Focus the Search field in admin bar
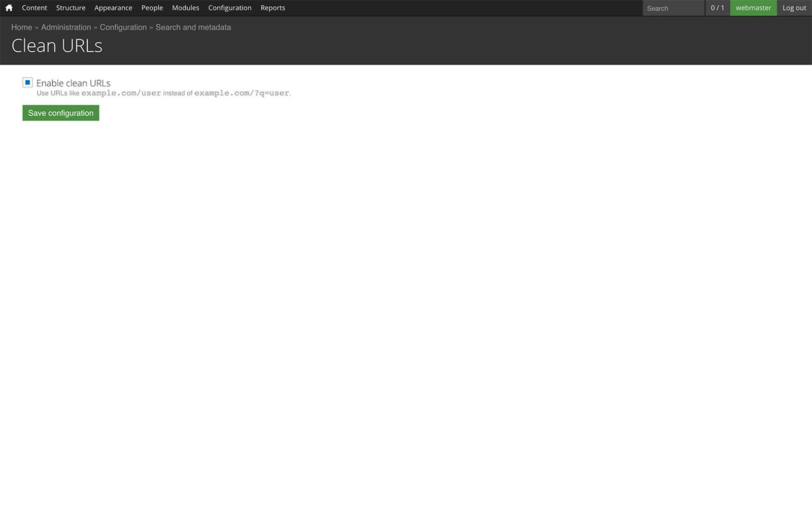The image size is (812, 508). (x=673, y=8)
